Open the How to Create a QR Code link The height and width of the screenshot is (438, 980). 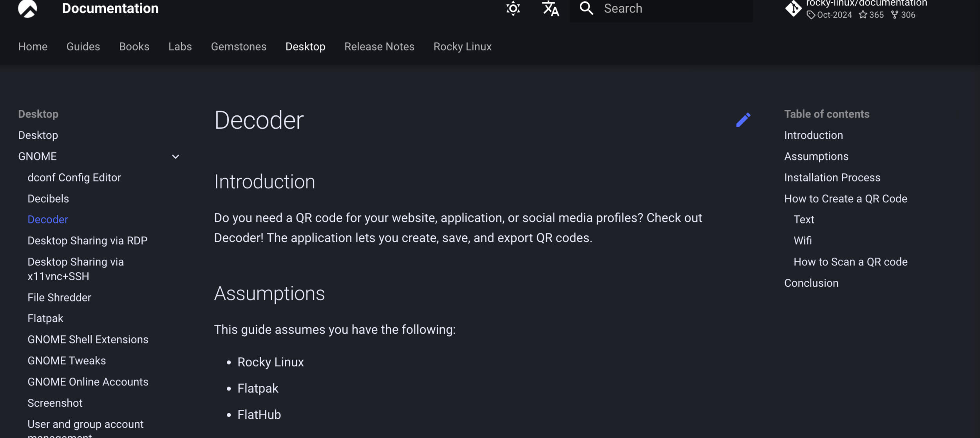click(845, 198)
